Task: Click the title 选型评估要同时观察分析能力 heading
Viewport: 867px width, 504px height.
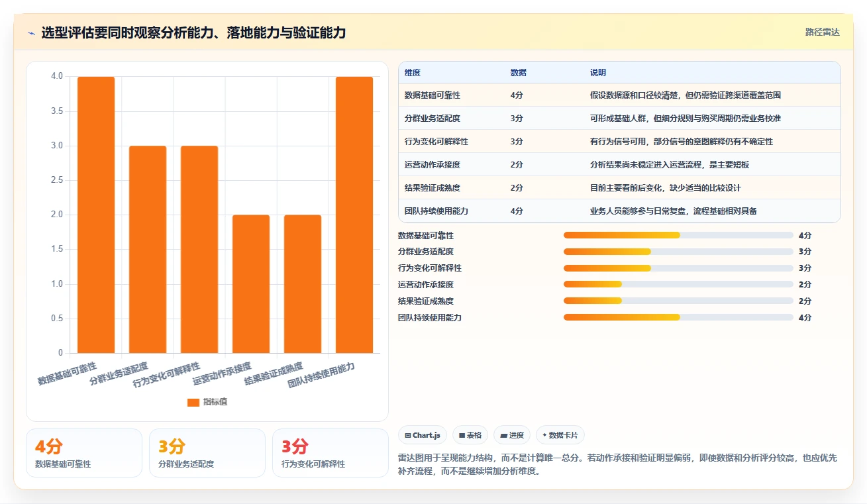Action: pos(193,32)
